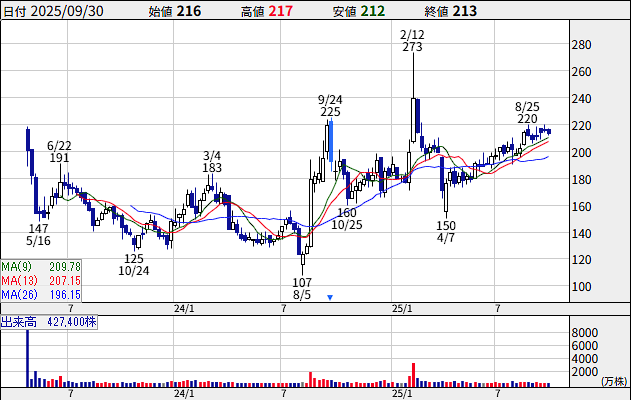Click the 280 price axis label
Image resolution: width=631 pixels, height=400 pixels.
pyautogui.click(x=582, y=45)
